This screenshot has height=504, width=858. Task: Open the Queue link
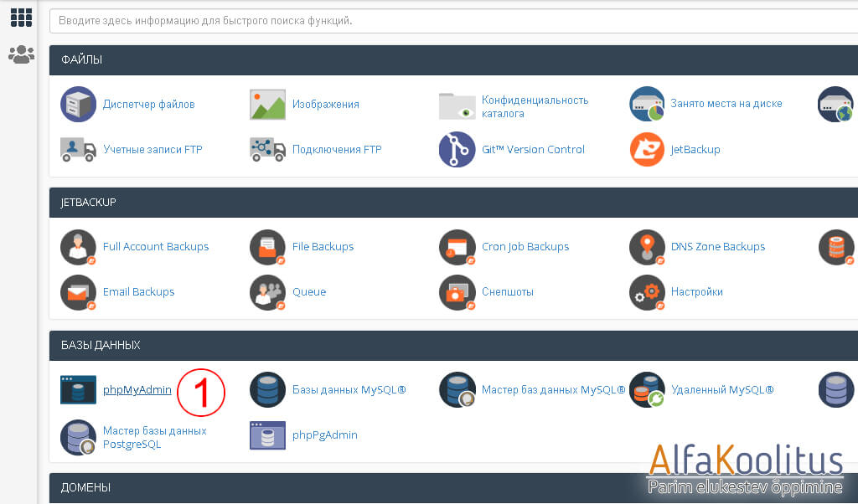309,292
